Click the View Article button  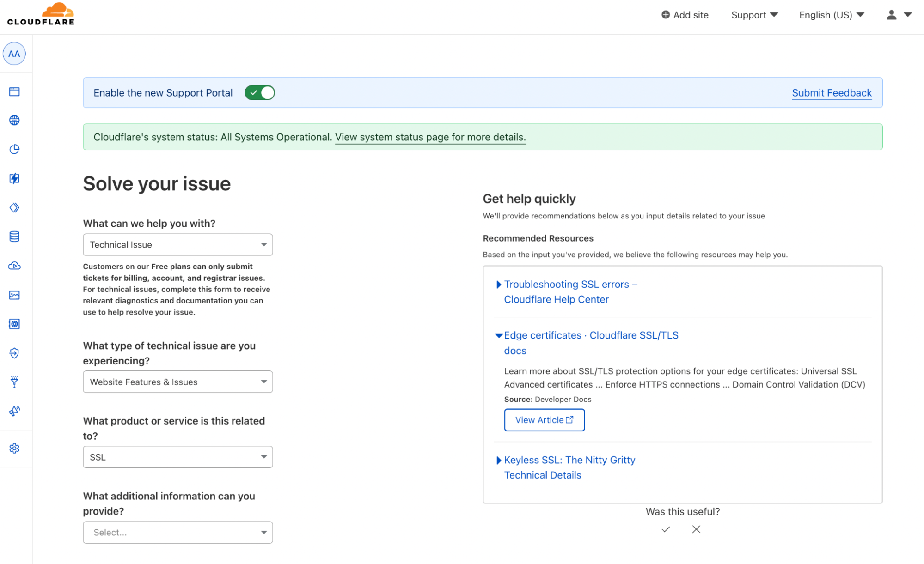[x=544, y=420]
